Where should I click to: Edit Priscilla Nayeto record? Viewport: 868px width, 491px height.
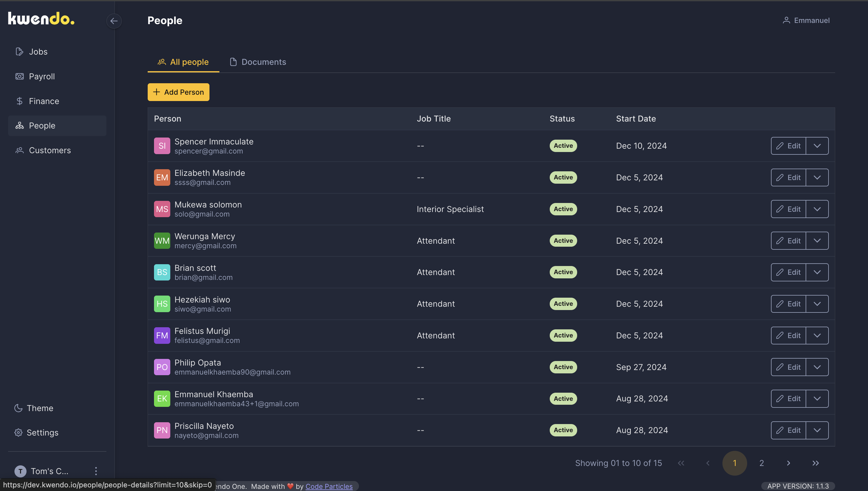pyautogui.click(x=788, y=430)
